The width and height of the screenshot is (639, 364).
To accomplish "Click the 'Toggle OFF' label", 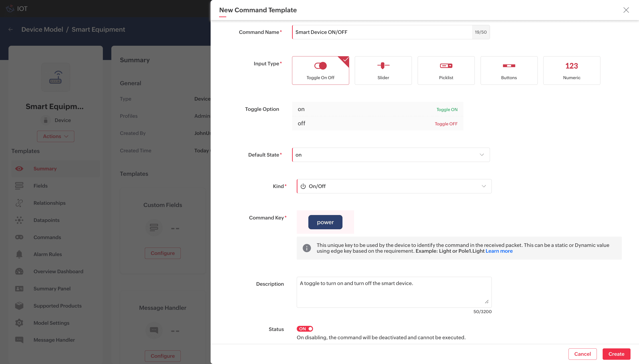I will (x=446, y=124).
